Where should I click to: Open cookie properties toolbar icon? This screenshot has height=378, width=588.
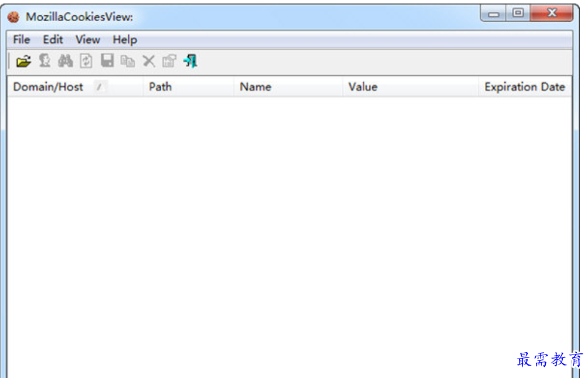(x=169, y=61)
